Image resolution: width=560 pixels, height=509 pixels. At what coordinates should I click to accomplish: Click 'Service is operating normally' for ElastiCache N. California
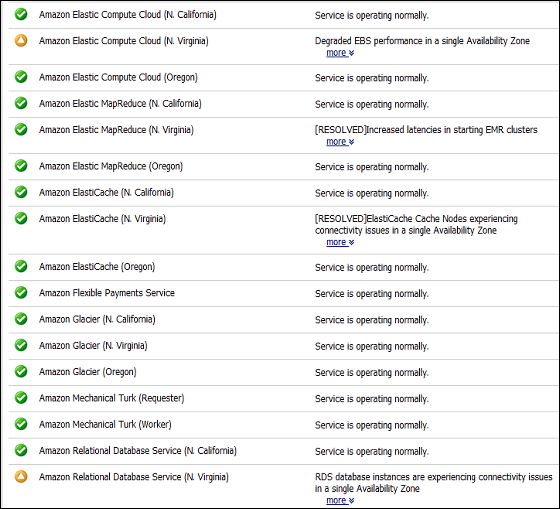(372, 194)
